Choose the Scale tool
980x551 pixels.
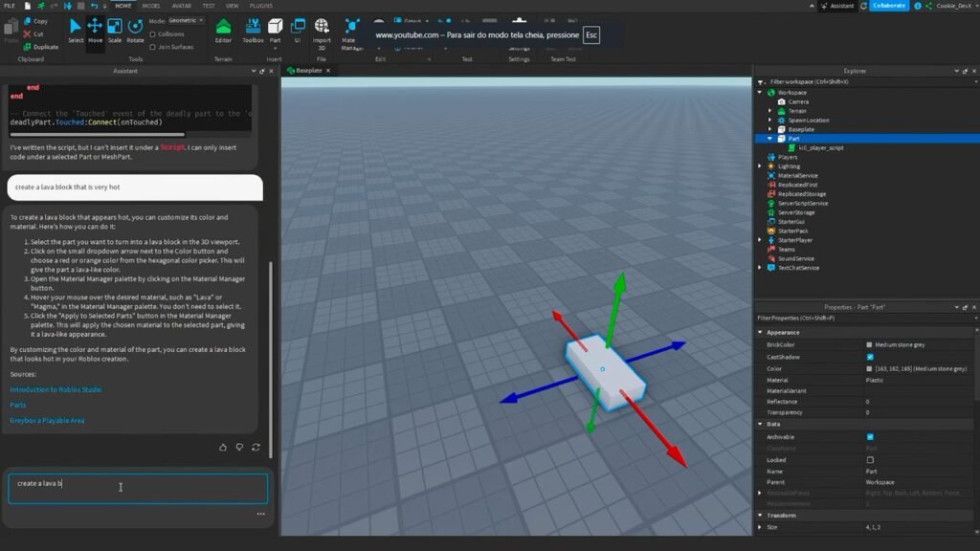[115, 31]
